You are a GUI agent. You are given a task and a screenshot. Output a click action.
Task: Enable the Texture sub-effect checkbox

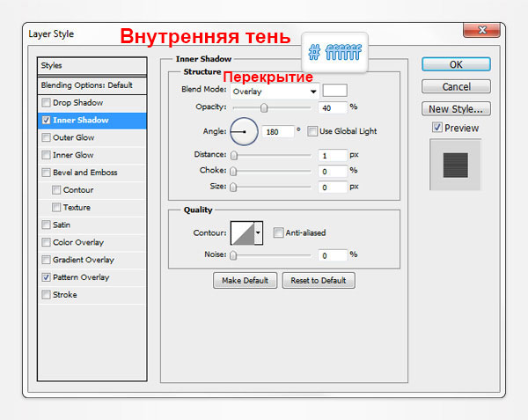point(56,207)
